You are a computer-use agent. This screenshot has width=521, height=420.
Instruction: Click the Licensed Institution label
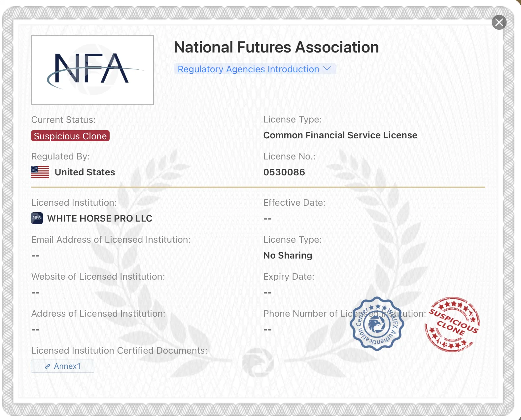74,203
